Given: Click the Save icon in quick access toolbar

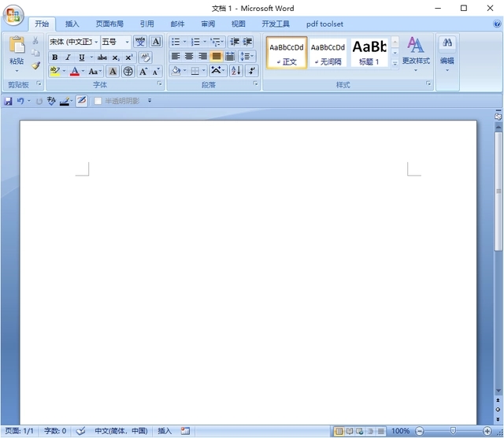Looking at the screenshot, I should click(9, 101).
